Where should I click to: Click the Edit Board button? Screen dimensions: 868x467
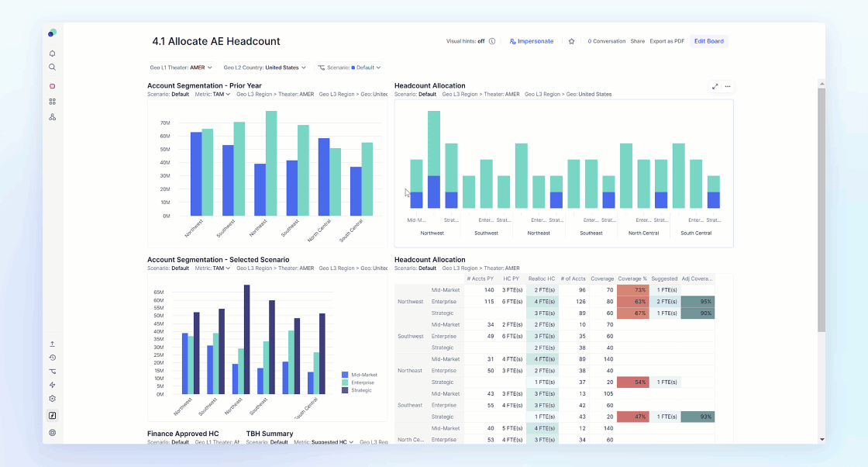click(x=708, y=42)
